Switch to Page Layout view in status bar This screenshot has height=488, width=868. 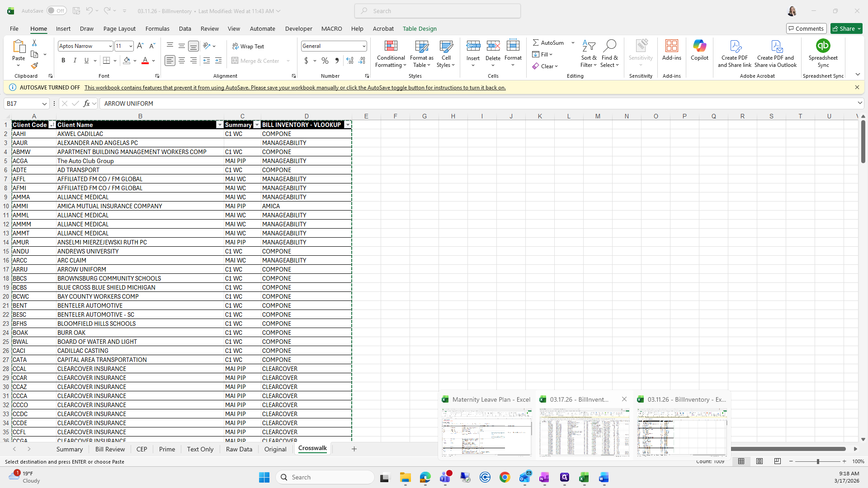coord(759,461)
